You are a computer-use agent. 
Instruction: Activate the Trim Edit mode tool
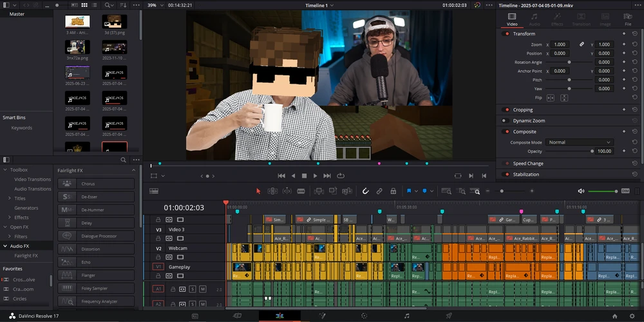click(x=272, y=191)
